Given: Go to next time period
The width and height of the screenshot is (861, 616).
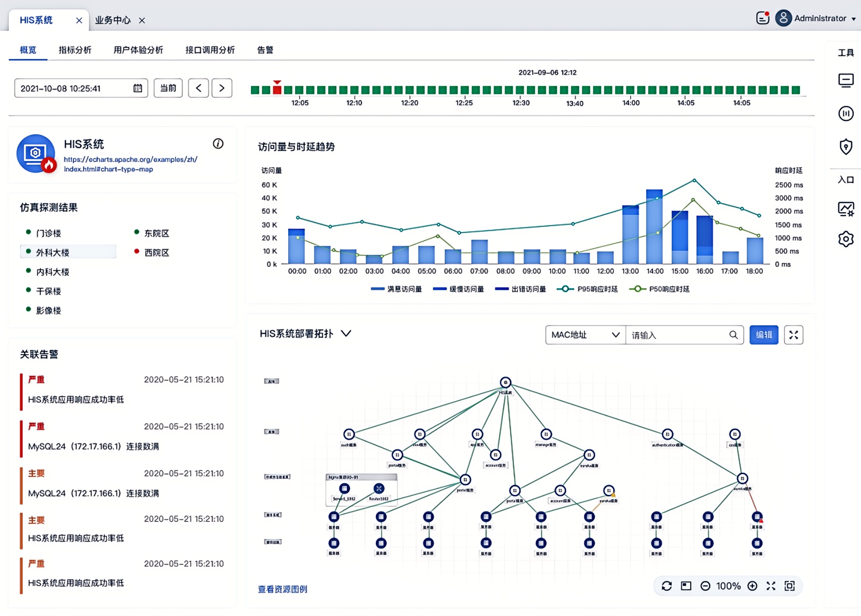Looking at the screenshot, I should pos(222,88).
